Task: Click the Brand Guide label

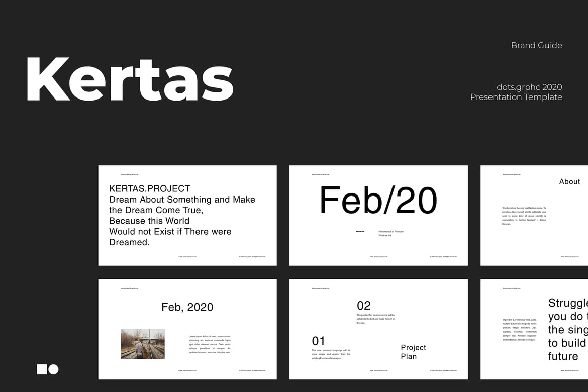Action: (536, 45)
